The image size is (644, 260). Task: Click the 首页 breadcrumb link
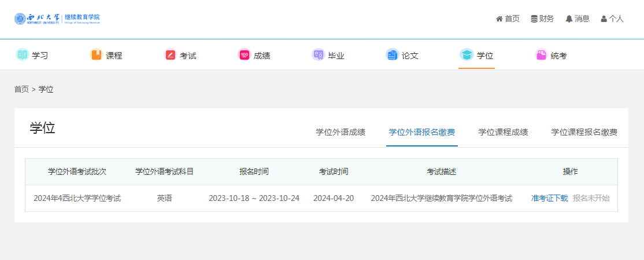(x=21, y=89)
